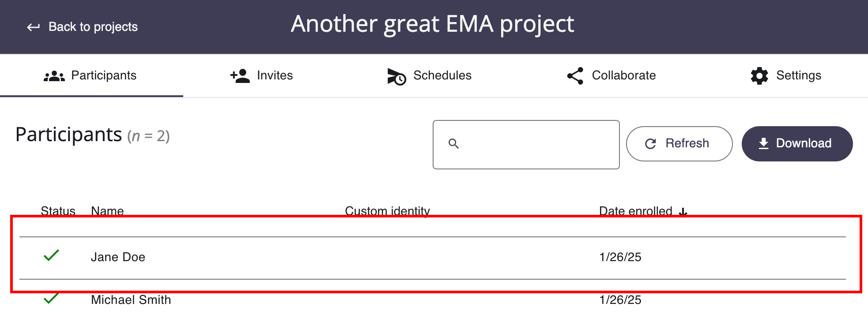
Task: Click the green checkmark for Jane Doe
Action: coord(51,255)
